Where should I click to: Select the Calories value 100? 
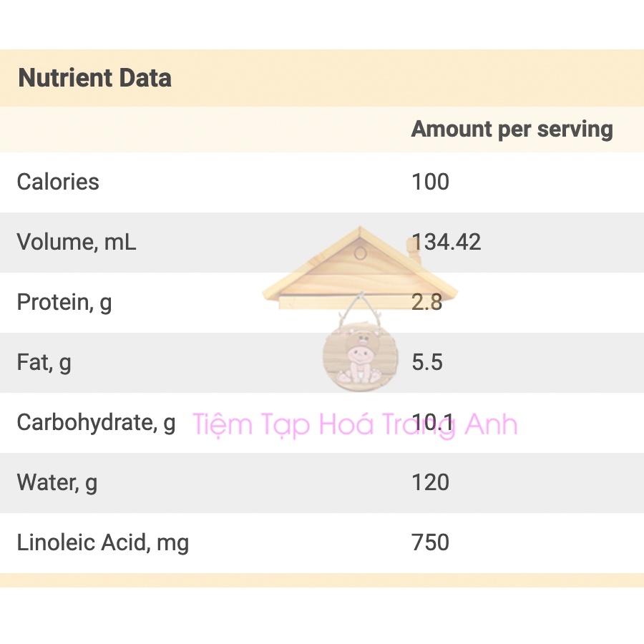[x=430, y=182]
